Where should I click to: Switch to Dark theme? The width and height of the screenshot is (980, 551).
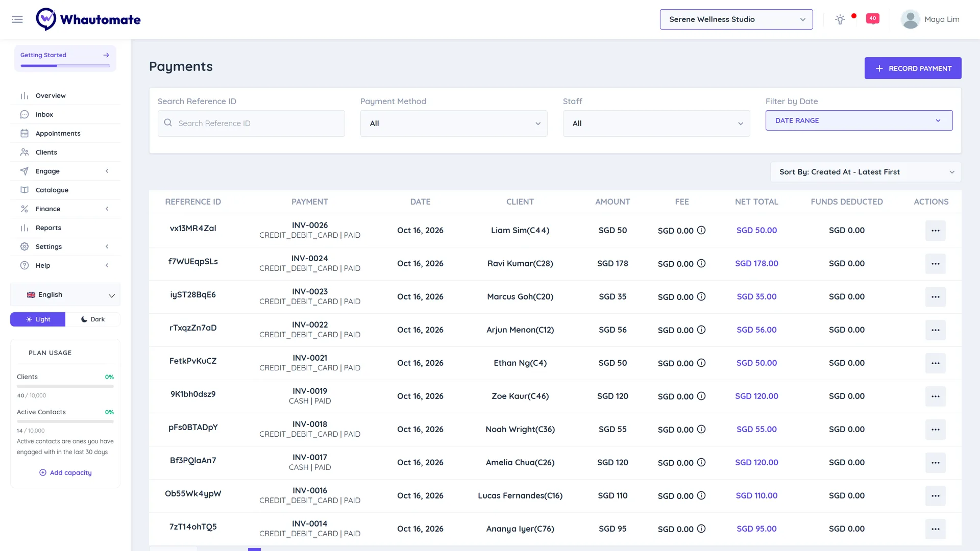point(93,319)
